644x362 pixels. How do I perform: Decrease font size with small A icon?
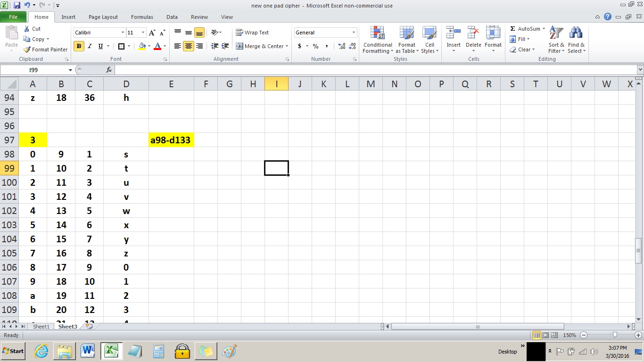coord(162,33)
